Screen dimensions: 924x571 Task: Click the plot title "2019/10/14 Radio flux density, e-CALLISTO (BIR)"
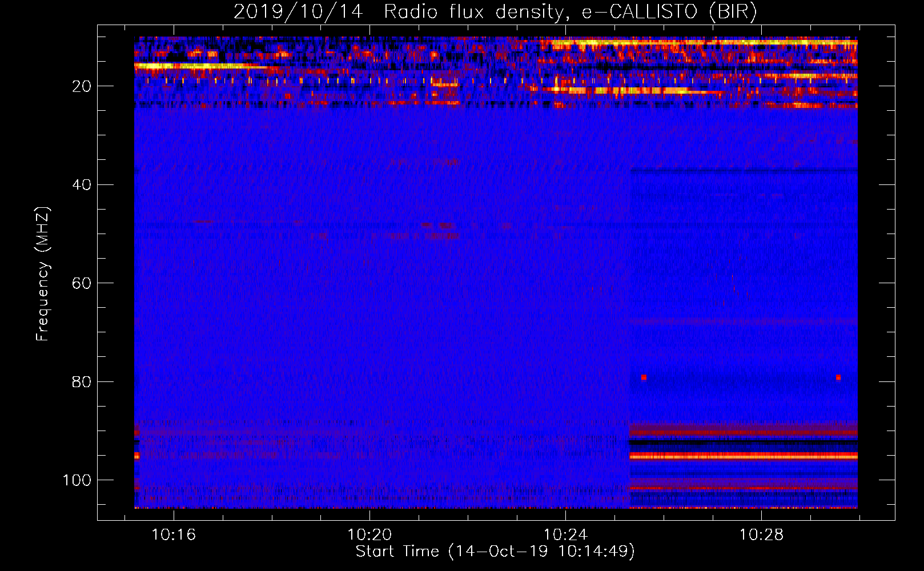[x=495, y=12]
